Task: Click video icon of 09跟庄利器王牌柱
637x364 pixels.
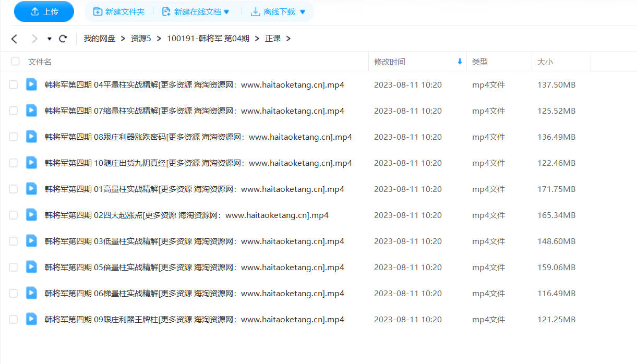Action: point(32,319)
